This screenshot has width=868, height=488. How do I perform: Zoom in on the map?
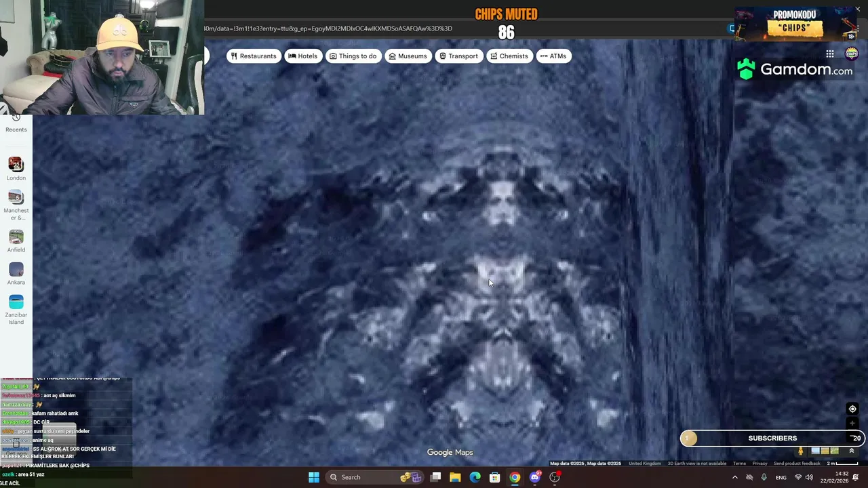pyautogui.click(x=852, y=424)
